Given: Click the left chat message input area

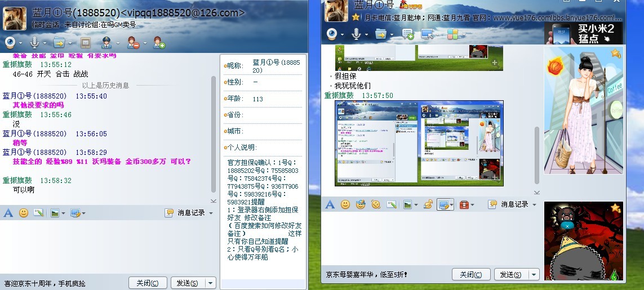Looking at the screenshot, I should point(108,247).
